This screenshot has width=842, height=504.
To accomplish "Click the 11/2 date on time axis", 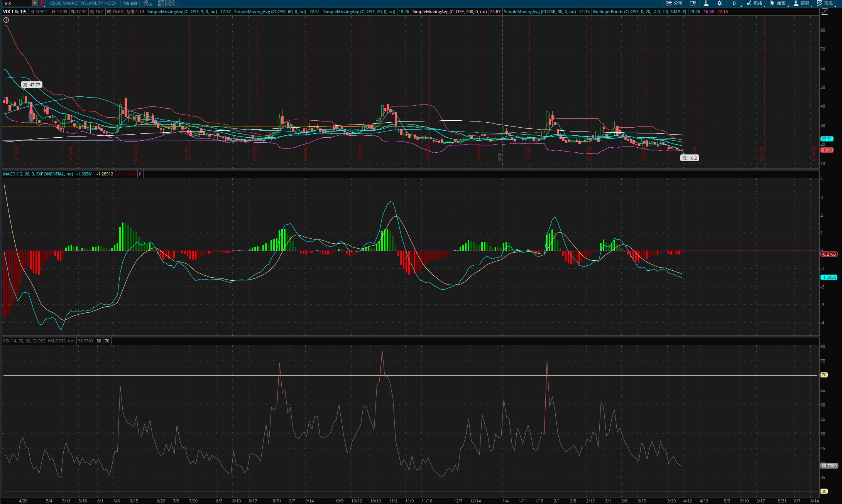I will coord(393,501).
